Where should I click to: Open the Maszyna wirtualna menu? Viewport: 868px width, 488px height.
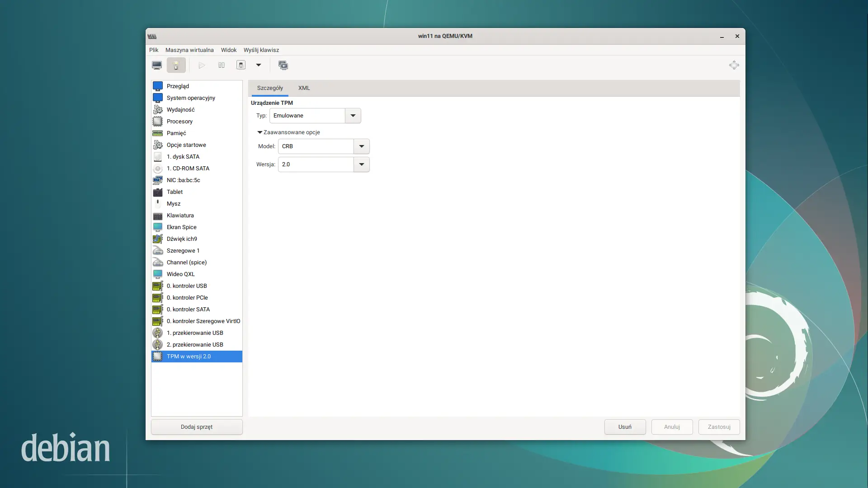point(189,50)
